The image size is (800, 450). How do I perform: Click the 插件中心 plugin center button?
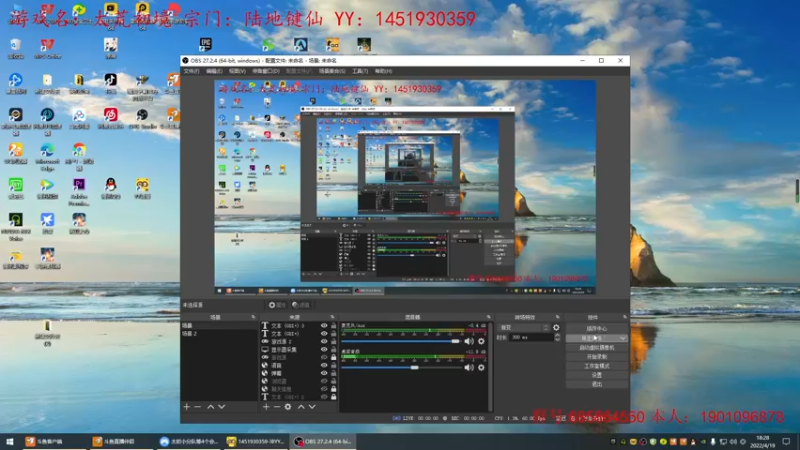point(596,329)
